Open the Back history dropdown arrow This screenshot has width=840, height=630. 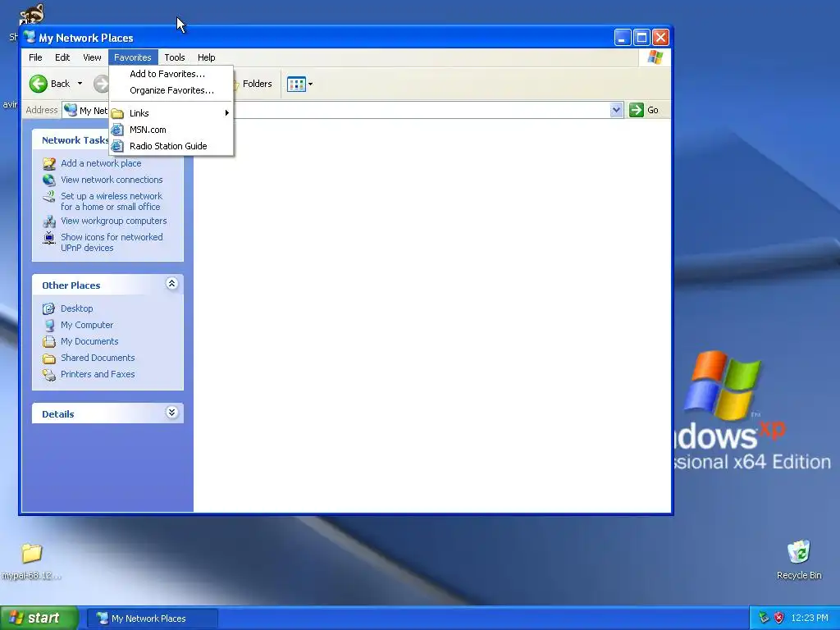tap(80, 84)
